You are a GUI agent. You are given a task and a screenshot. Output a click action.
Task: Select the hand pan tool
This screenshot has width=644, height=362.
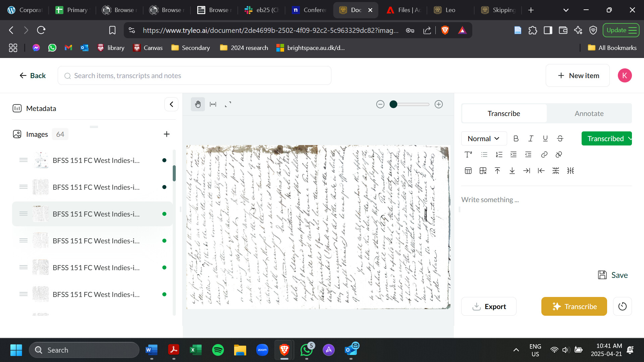[198, 104]
